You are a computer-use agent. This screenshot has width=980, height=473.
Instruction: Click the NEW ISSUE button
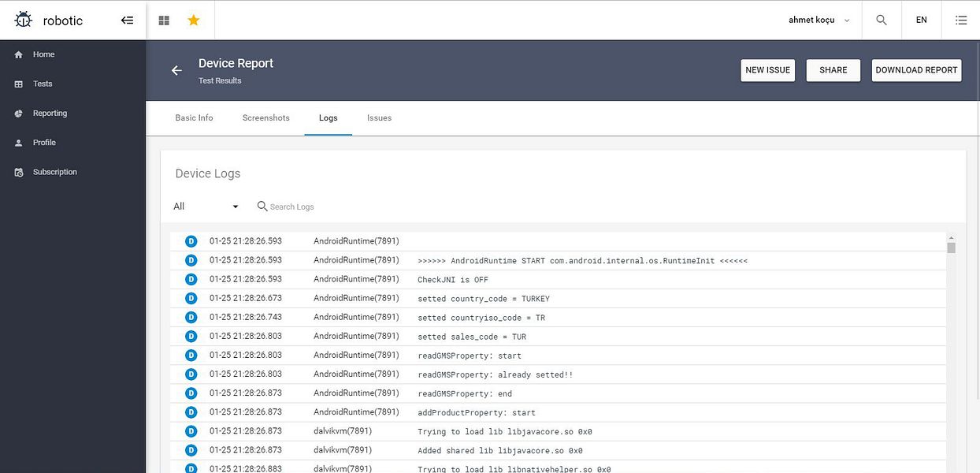tap(767, 70)
